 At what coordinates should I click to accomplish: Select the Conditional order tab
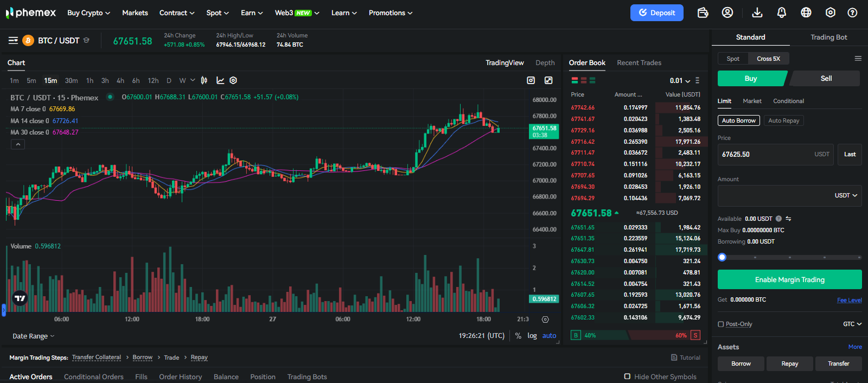click(x=788, y=101)
